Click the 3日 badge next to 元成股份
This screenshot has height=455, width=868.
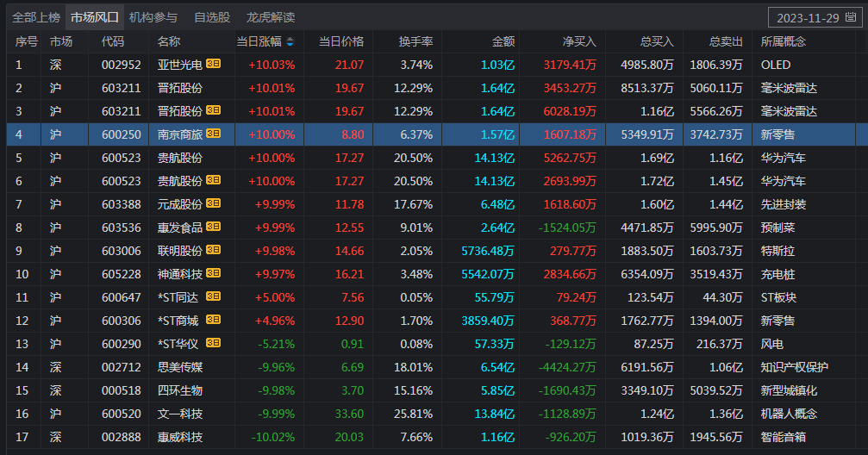214,204
